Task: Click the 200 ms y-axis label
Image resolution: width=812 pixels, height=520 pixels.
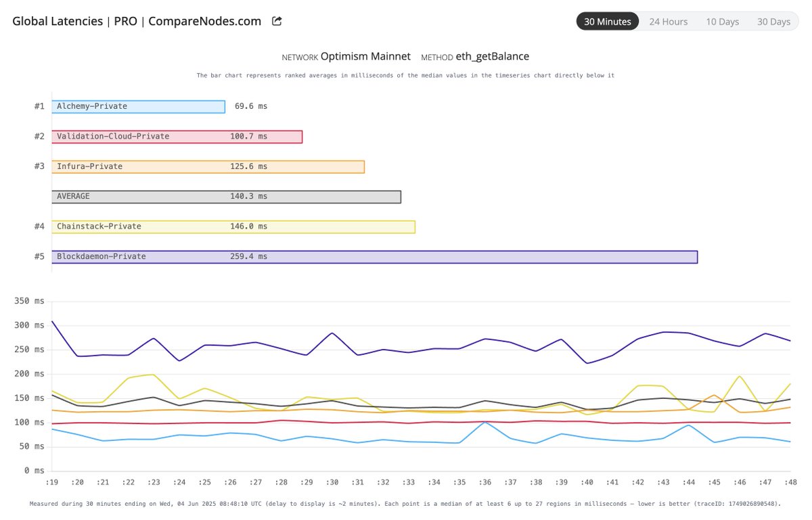Action: [29, 374]
